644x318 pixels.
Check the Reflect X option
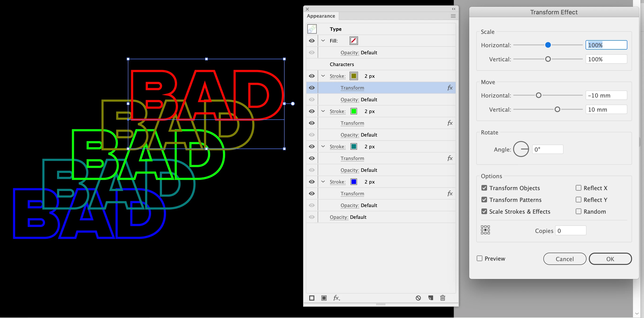tap(578, 188)
